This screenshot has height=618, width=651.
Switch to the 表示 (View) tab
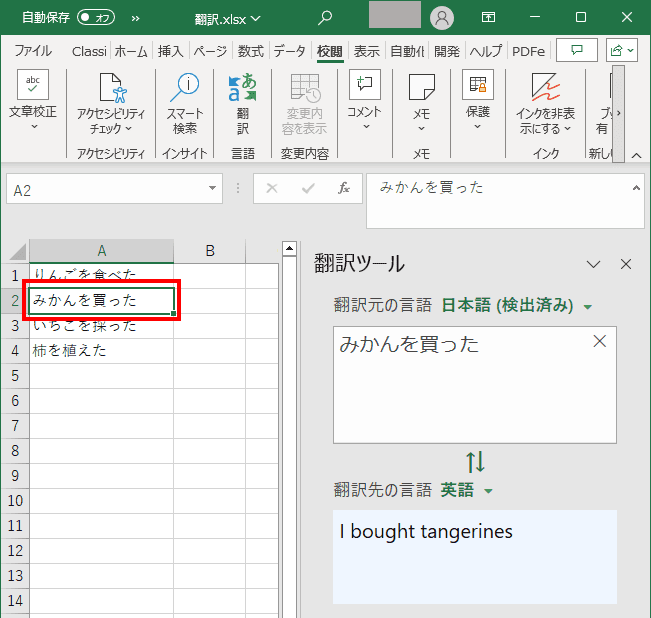[366, 51]
